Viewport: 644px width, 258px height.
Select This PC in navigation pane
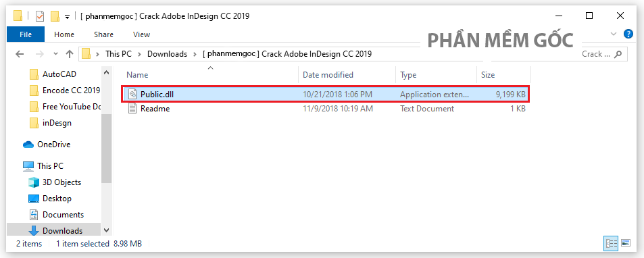coord(50,166)
